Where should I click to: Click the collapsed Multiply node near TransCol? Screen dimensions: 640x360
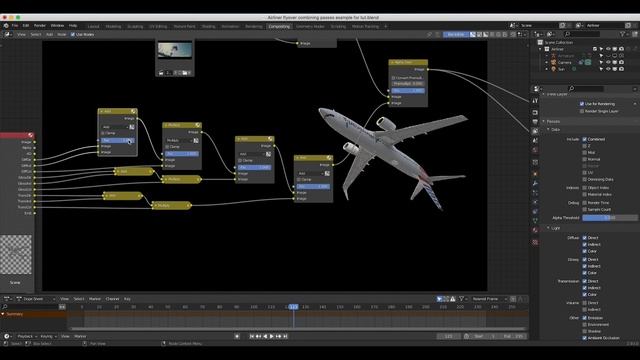171,205
